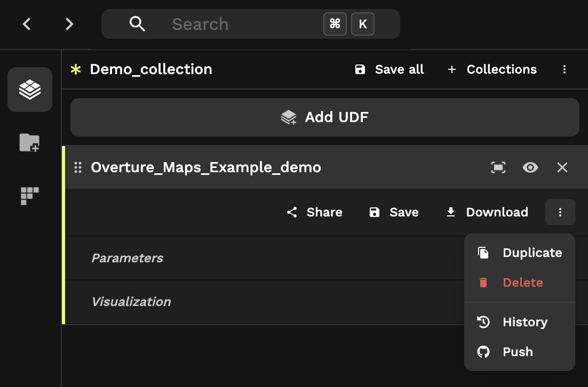Choose Delete from the options menu
Image resolution: width=588 pixels, height=387 pixels.
[519, 283]
